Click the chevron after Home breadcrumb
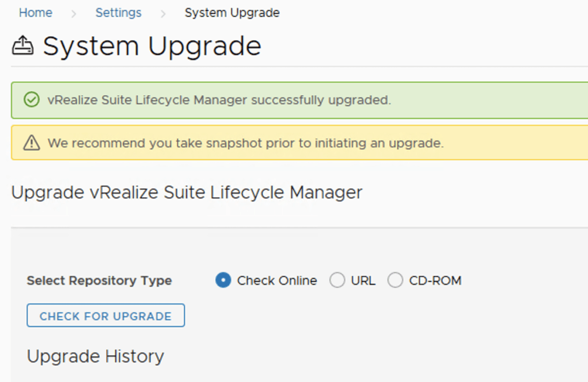This screenshot has height=382, width=588. click(73, 13)
